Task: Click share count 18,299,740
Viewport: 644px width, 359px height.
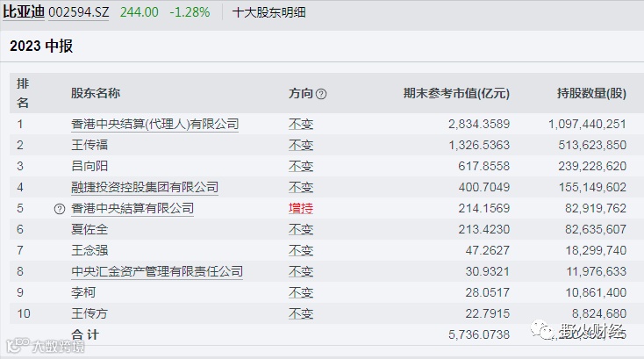Action: click(596, 250)
